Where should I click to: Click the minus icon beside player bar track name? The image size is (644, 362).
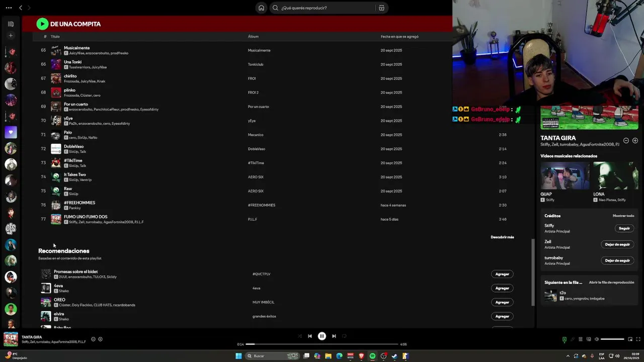pos(93,339)
